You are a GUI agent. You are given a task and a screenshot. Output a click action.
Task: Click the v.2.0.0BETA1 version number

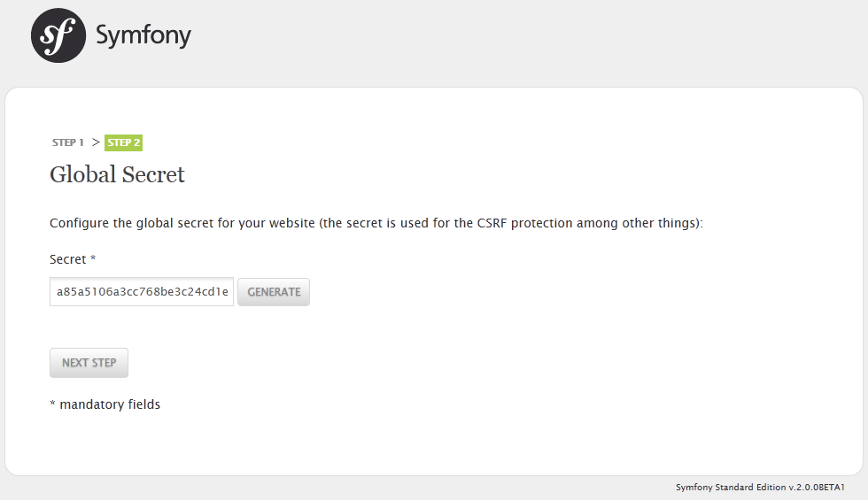817,488
